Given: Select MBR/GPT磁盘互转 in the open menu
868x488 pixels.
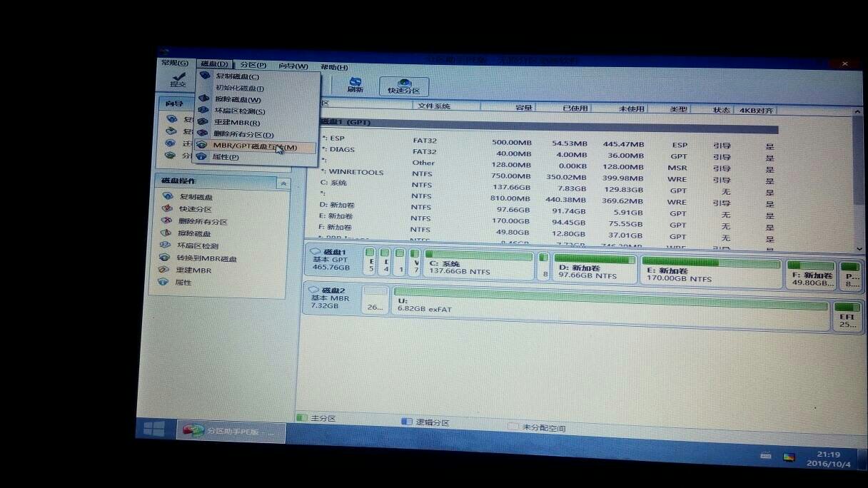Looking at the screenshot, I should (246, 145).
